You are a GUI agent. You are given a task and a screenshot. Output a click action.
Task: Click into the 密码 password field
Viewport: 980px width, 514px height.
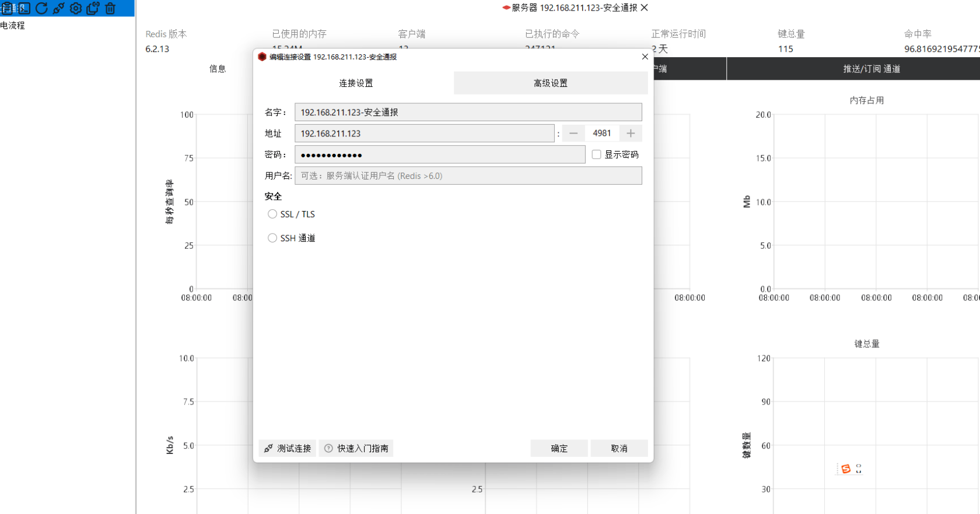point(440,154)
